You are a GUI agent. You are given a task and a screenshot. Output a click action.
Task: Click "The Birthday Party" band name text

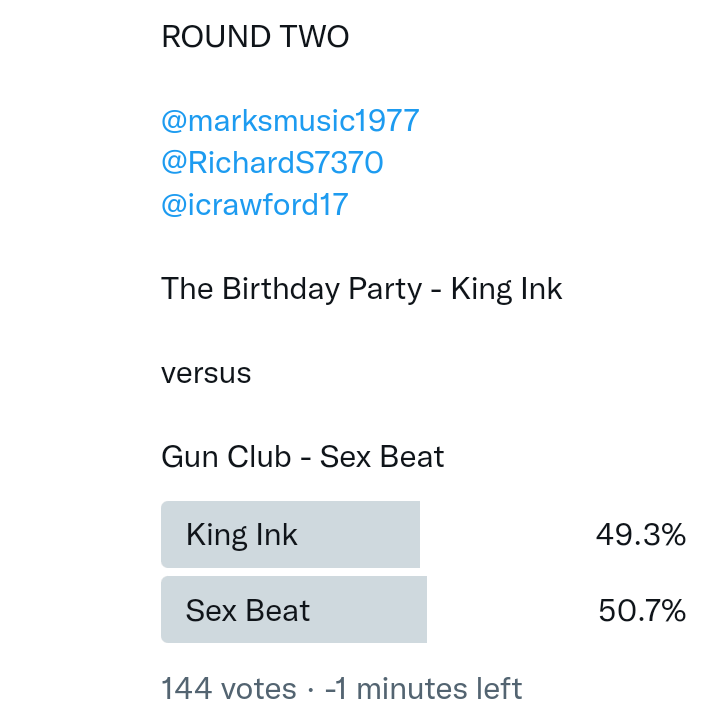[x=291, y=289]
